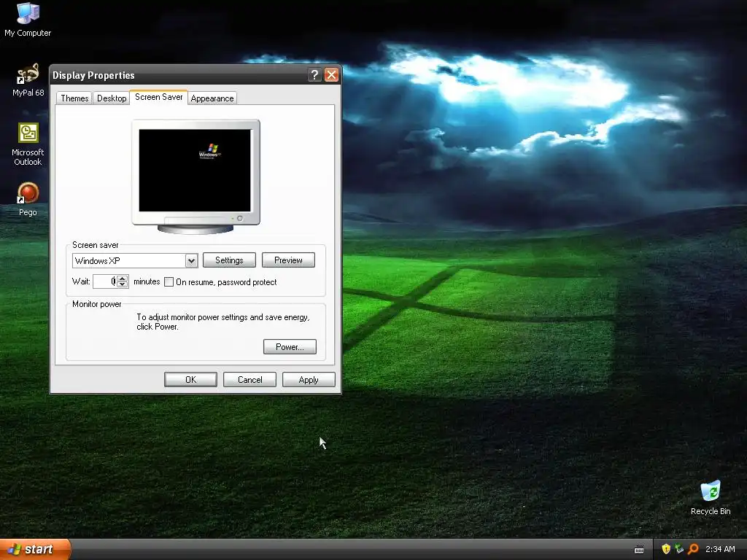Viewport: 747px width, 560px height.
Task: Click the orange magnifier tray icon
Action: point(693,549)
